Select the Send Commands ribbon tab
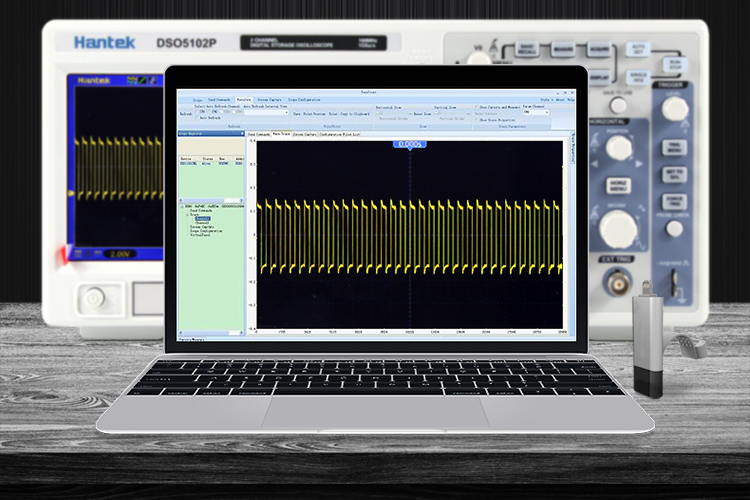Image resolution: width=750 pixels, height=500 pixels. tap(218, 100)
